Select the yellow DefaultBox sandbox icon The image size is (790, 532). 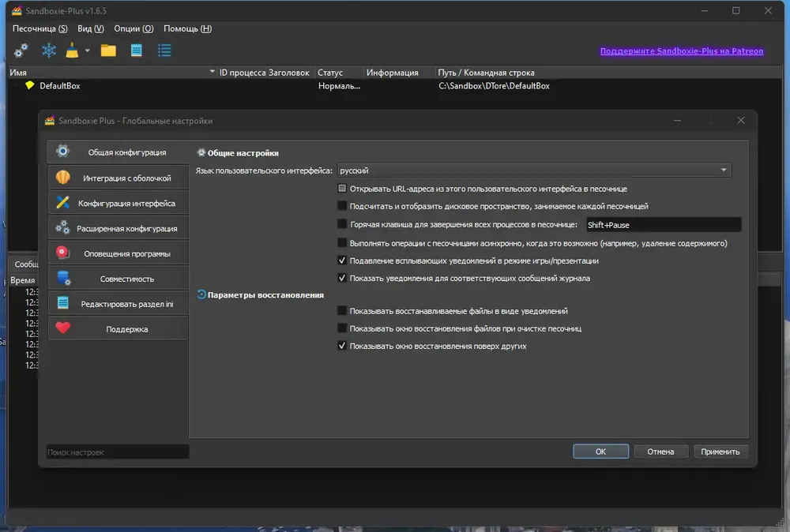pyautogui.click(x=30, y=85)
